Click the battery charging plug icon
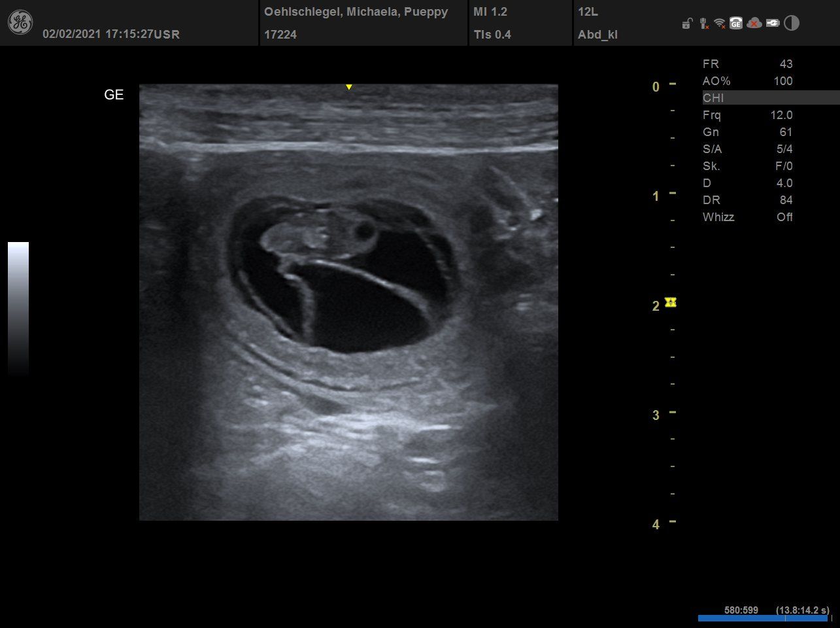This screenshot has height=628, width=840. (x=773, y=24)
